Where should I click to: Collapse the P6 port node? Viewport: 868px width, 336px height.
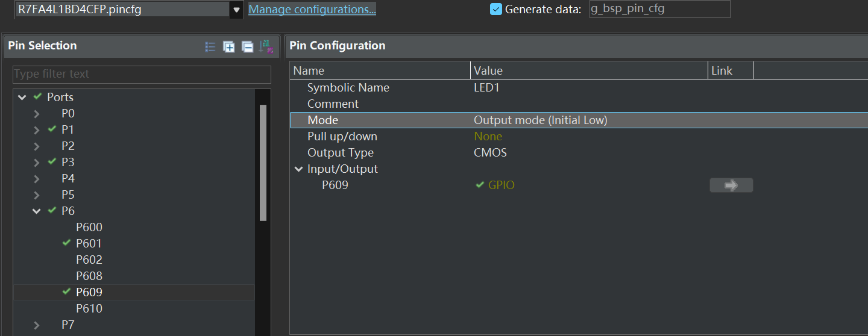pos(37,211)
